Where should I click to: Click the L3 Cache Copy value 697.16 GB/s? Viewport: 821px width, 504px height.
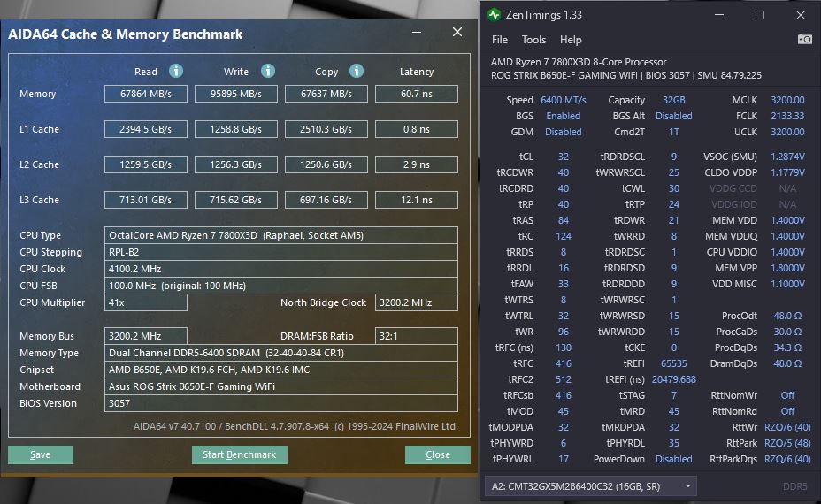point(326,200)
